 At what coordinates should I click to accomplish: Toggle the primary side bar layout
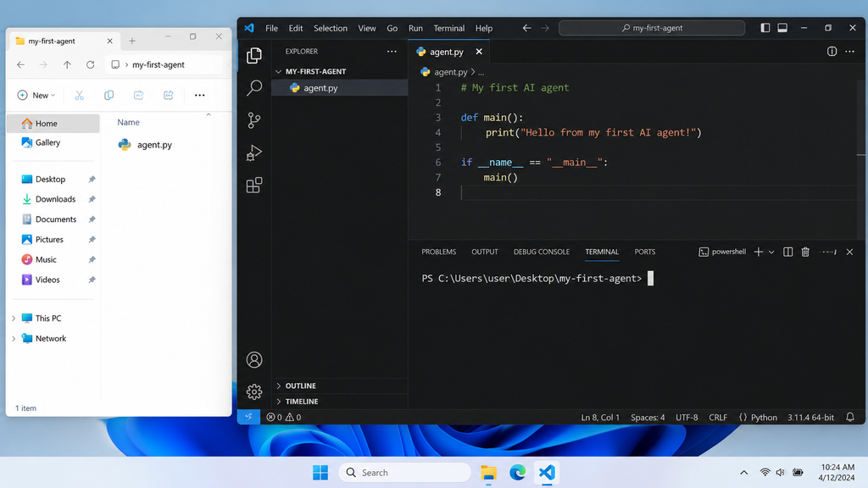(x=765, y=28)
